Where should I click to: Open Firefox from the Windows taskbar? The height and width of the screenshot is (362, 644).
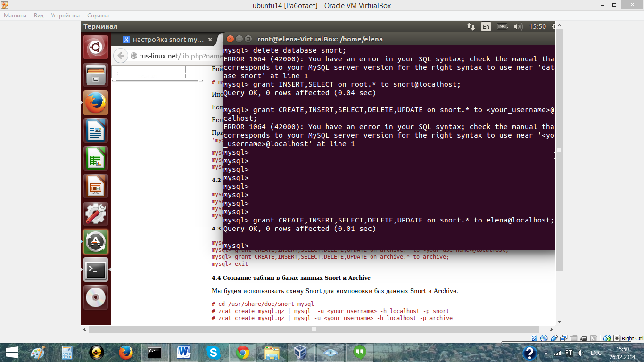click(x=125, y=353)
